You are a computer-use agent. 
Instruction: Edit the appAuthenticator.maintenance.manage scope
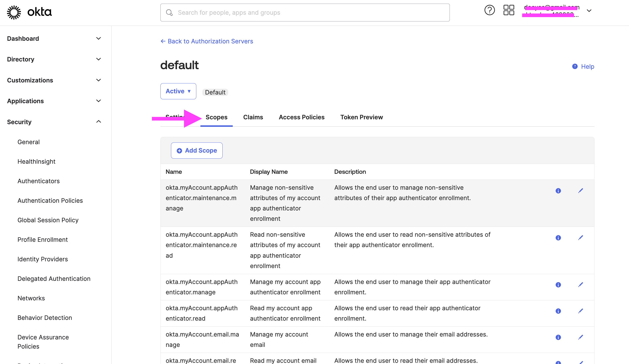coord(581,191)
